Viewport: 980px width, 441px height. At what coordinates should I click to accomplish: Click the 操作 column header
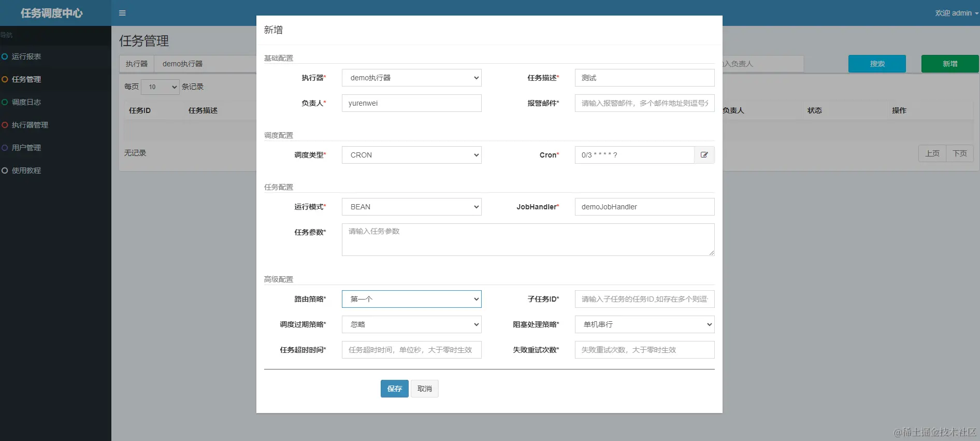pyautogui.click(x=899, y=110)
